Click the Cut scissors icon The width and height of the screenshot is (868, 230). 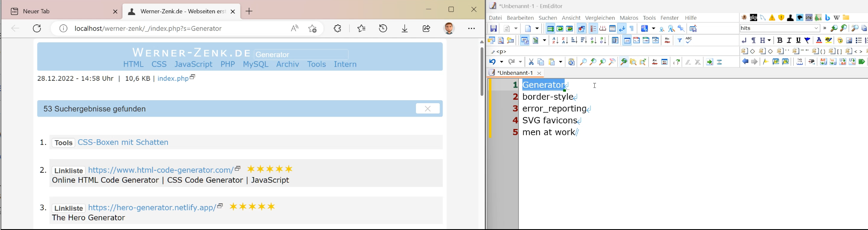(531, 62)
